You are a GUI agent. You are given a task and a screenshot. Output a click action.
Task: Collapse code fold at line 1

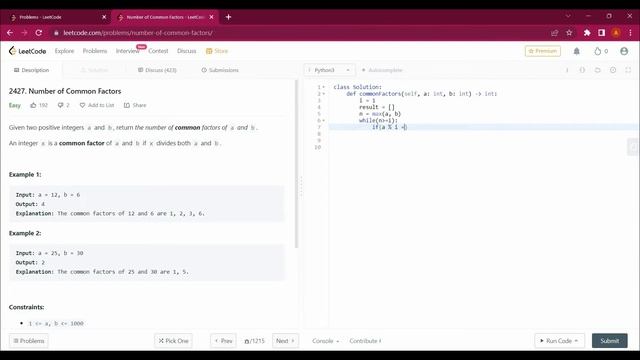click(x=324, y=87)
